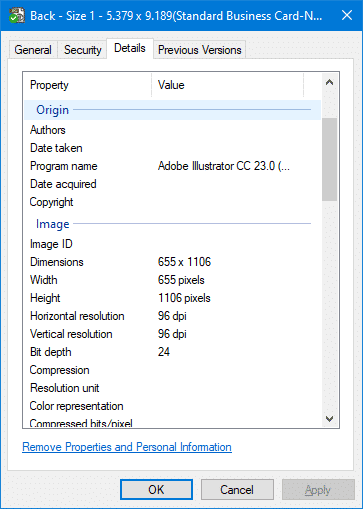Select the Details tab
The height and width of the screenshot is (509, 363).
pyautogui.click(x=130, y=48)
